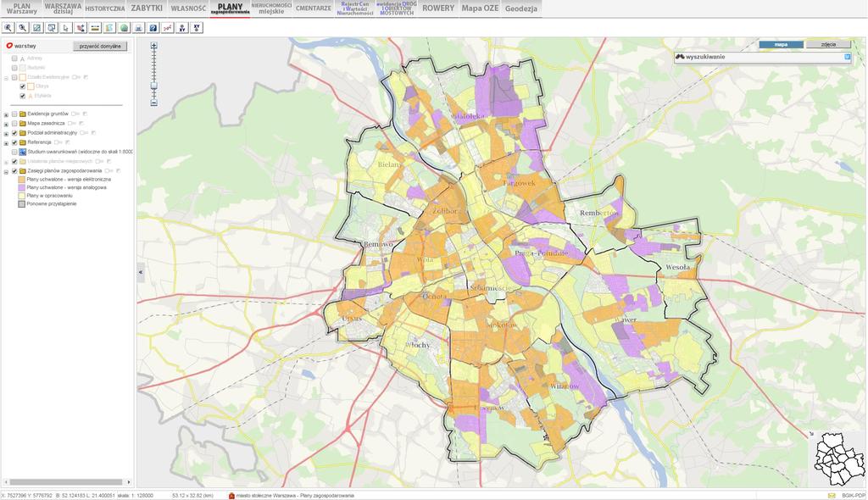Screen dimensions: 868x500
Task: Select the yellow ruler measure tool
Action: click(x=95, y=28)
